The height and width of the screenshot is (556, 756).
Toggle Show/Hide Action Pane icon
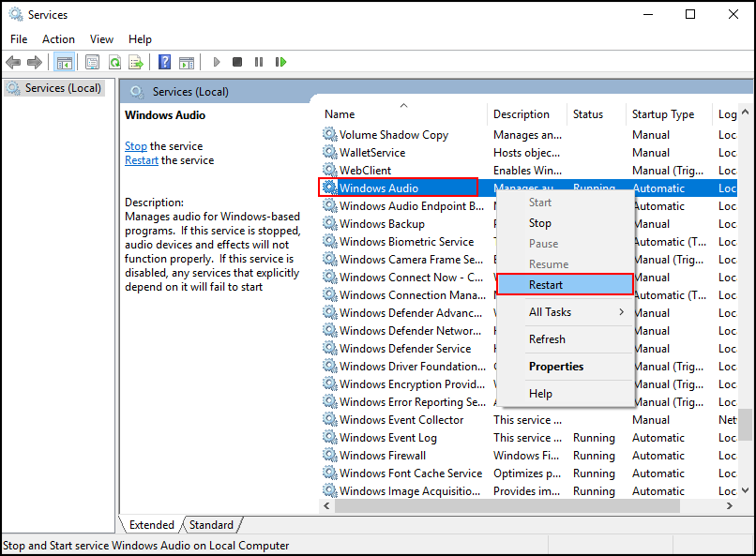coord(187,62)
